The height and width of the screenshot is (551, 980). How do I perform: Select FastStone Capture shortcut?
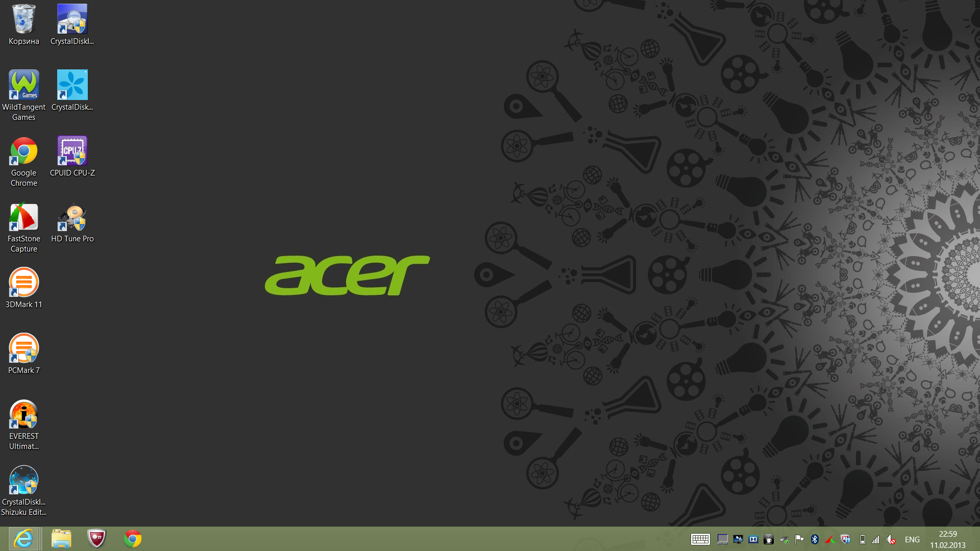tap(23, 227)
